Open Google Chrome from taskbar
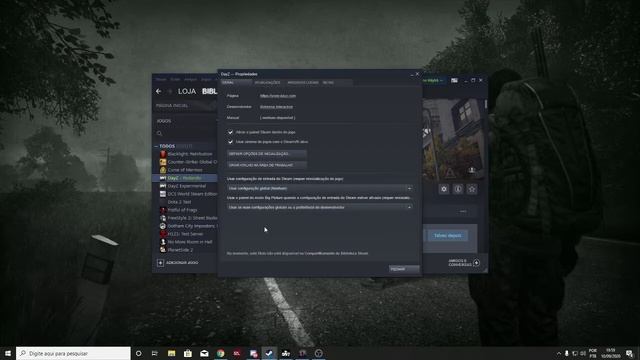 click(220, 353)
